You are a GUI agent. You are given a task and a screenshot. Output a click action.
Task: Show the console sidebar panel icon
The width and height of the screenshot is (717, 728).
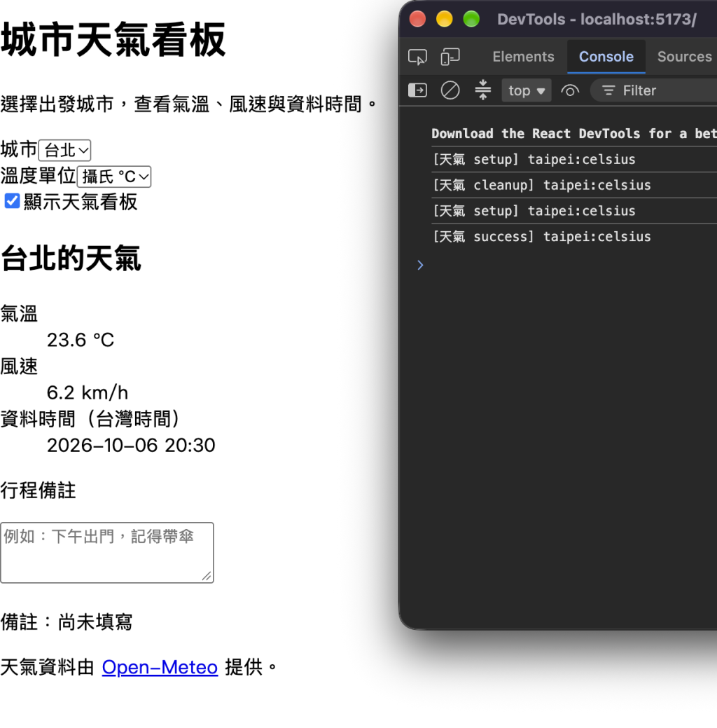(x=417, y=90)
